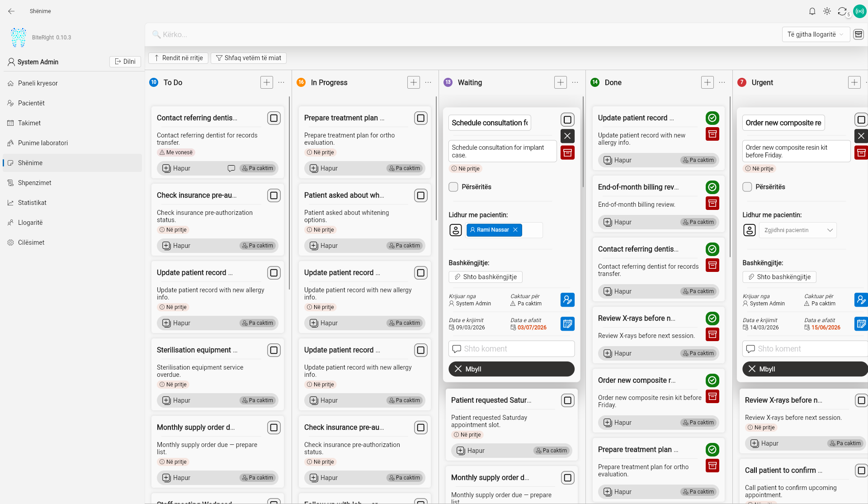Click Shto bashkëngjitje in Schedule consultation card
This screenshot has height=504, width=868.
coord(486,277)
